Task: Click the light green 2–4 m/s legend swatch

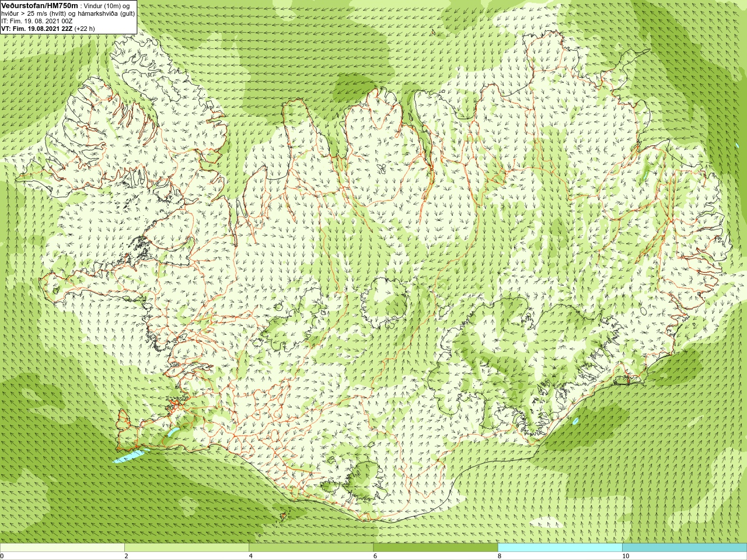Action: [x=187, y=548]
